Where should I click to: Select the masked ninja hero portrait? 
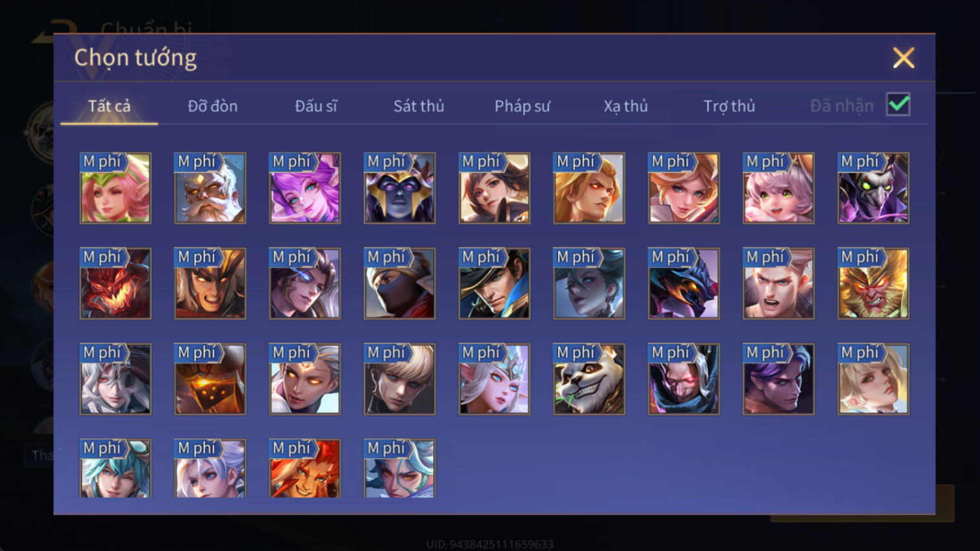(399, 283)
